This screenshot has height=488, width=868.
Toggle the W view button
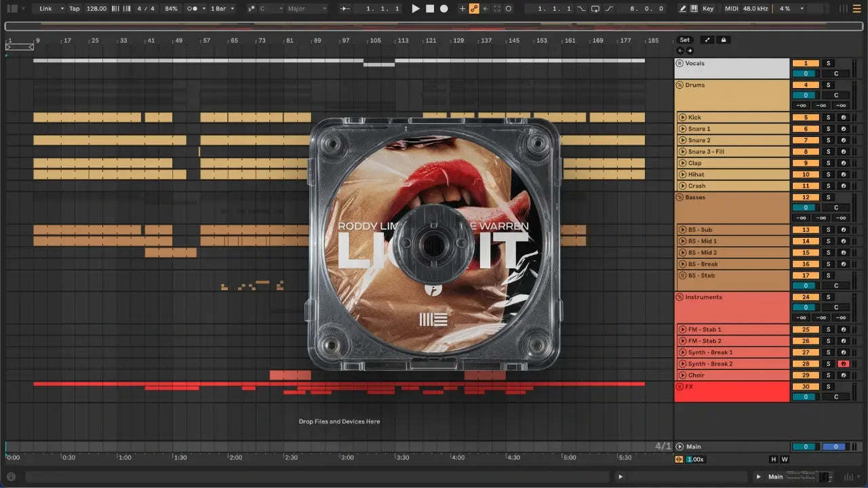click(x=785, y=460)
